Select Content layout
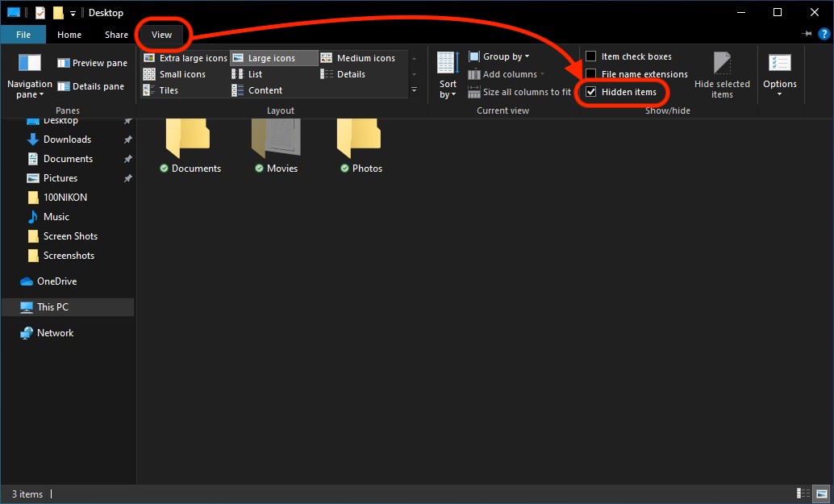This screenshot has width=834, height=504. pos(256,90)
